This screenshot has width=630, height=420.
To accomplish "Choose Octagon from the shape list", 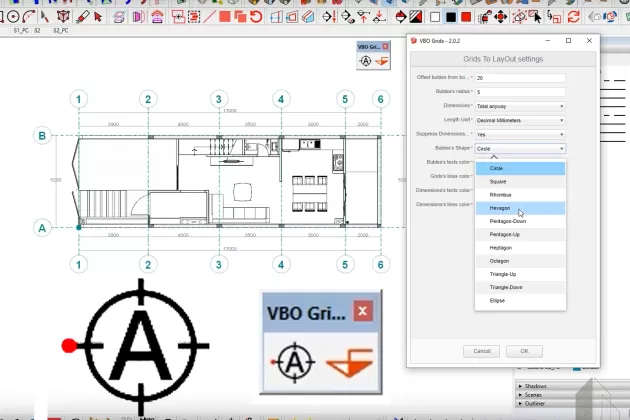I will point(520,261).
